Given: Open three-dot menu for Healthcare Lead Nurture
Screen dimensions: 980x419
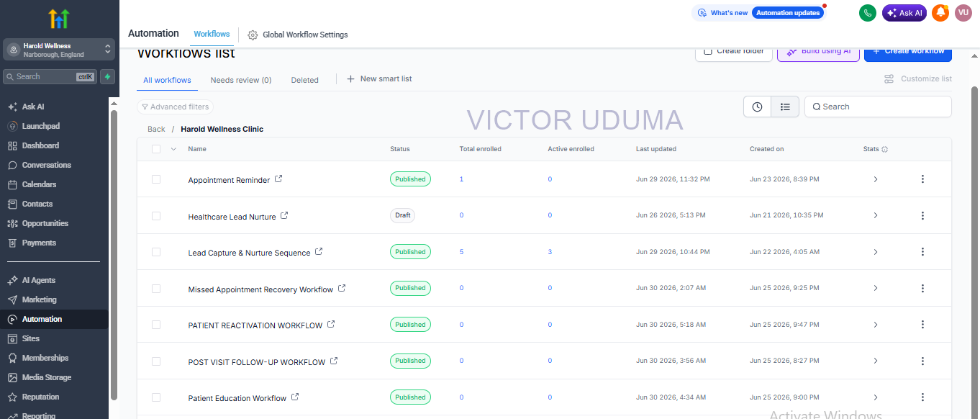Looking at the screenshot, I should tap(922, 215).
